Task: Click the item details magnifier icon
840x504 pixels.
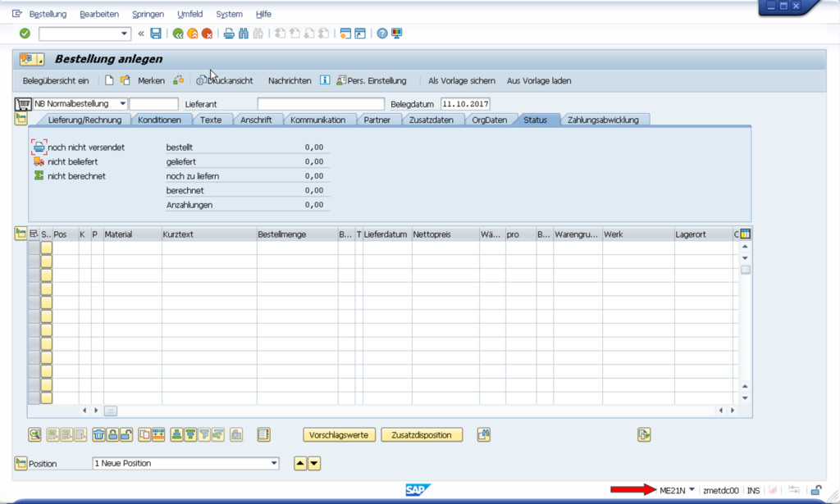Action: click(x=34, y=435)
